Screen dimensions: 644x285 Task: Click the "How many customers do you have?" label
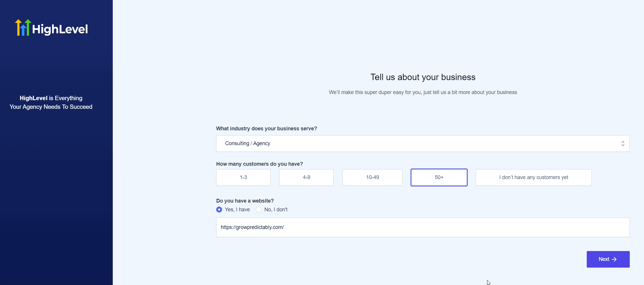(260, 164)
